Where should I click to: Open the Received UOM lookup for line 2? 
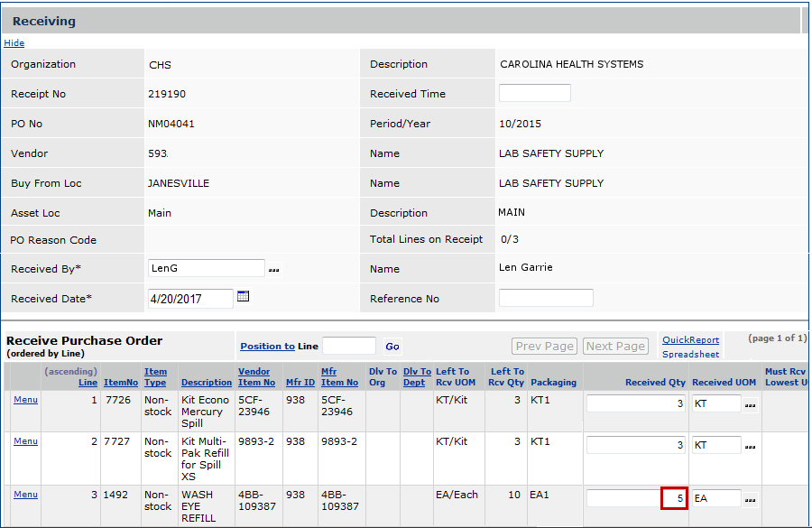pos(751,446)
